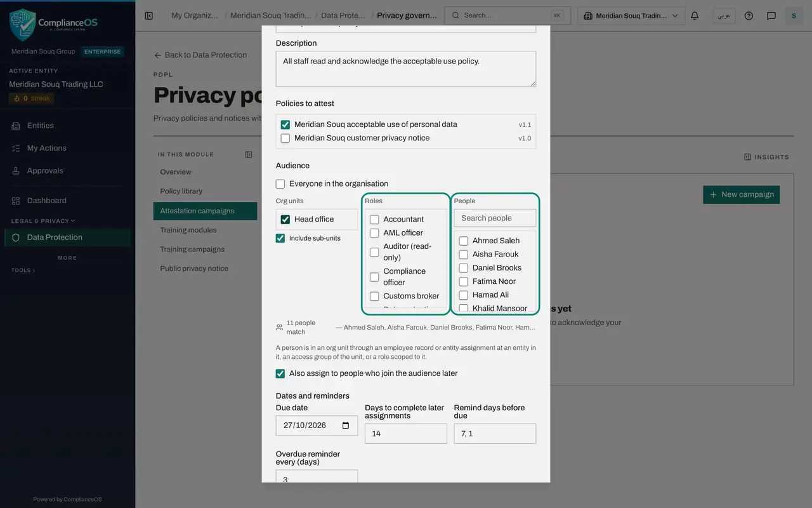Focus the Search people field
Viewport: 812px width, 508px height.
tap(495, 218)
